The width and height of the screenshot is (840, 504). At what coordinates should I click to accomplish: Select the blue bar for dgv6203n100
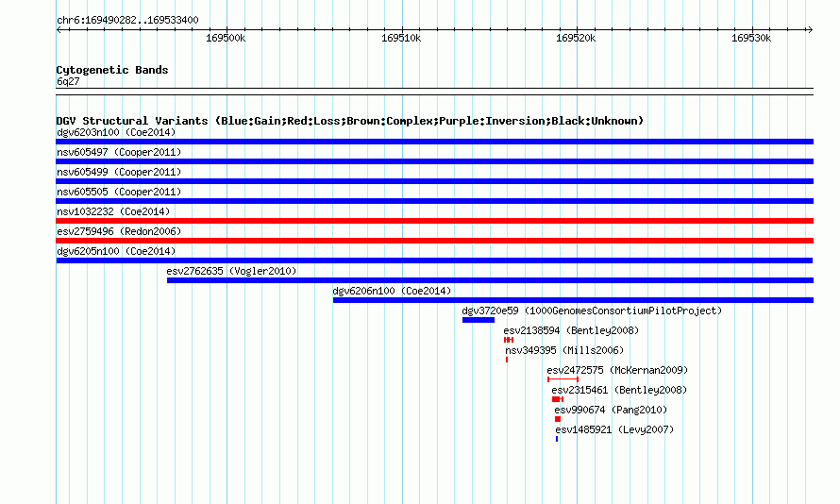434,142
